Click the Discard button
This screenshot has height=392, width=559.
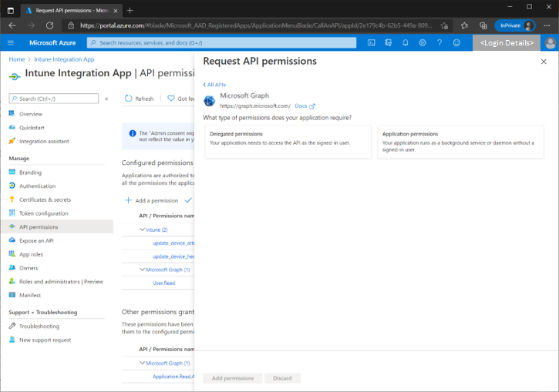click(x=282, y=378)
